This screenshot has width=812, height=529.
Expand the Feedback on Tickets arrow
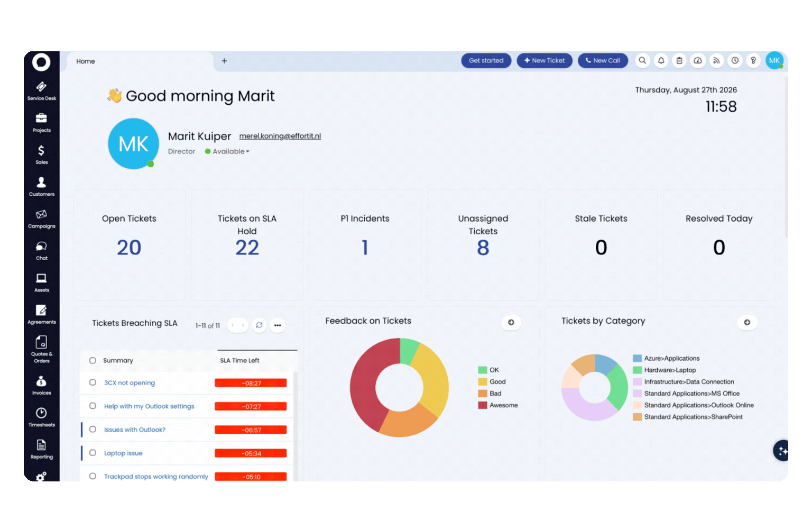pyautogui.click(x=511, y=322)
